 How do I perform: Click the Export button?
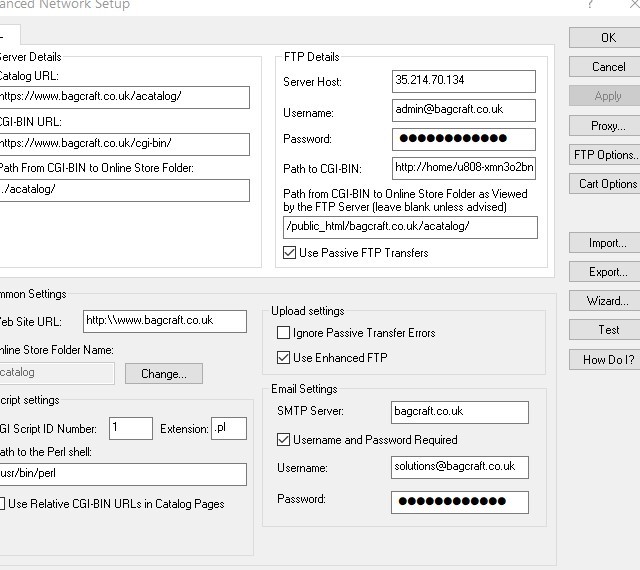(607, 272)
